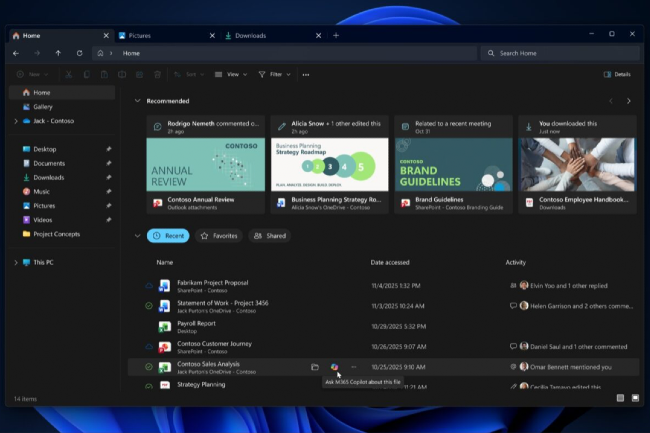This screenshot has height=433, width=650.
Task: Open the Contoso Employee Handbook card
Action: [577, 164]
